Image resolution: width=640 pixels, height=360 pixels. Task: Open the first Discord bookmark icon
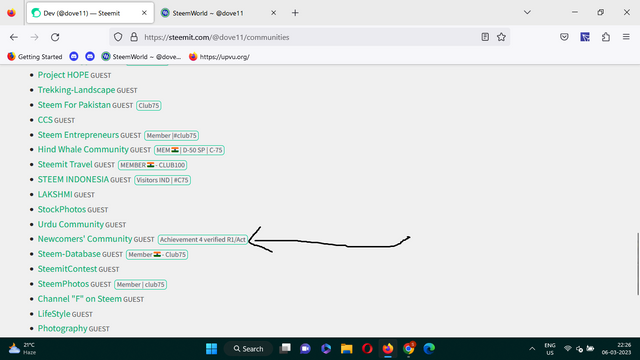click(74, 57)
